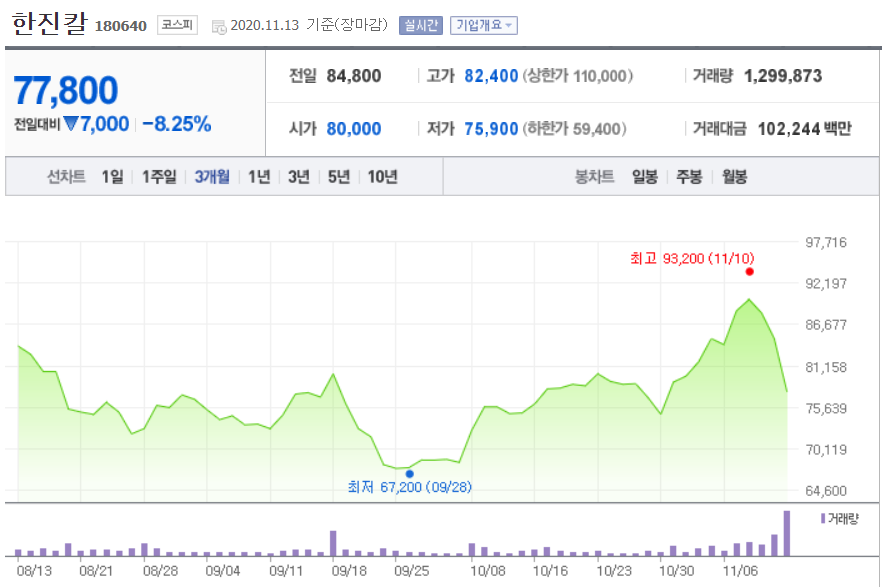The height and width of the screenshot is (587, 882).
Task: Click the 10/08 date axis label
Action: pyautogui.click(x=488, y=571)
